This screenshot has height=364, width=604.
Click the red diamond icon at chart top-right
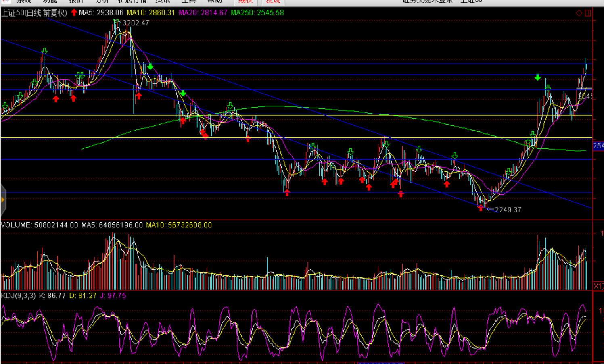[x=579, y=13]
